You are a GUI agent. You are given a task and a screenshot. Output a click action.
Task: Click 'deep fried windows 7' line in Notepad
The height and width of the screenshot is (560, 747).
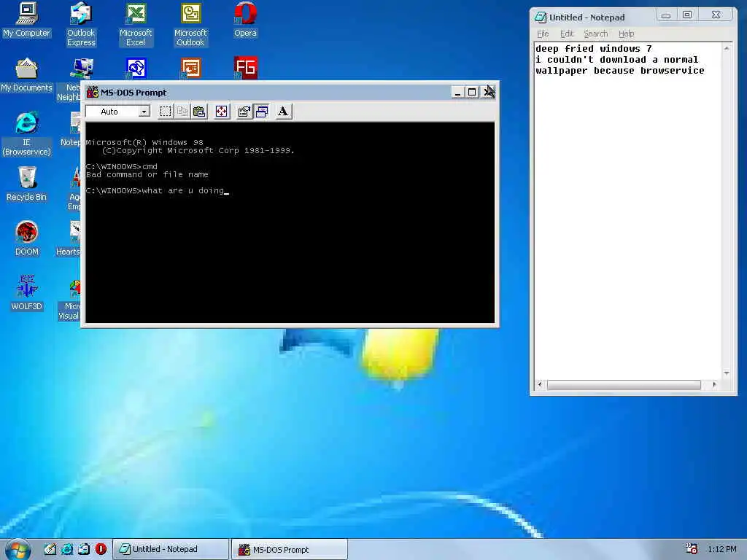click(x=593, y=49)
